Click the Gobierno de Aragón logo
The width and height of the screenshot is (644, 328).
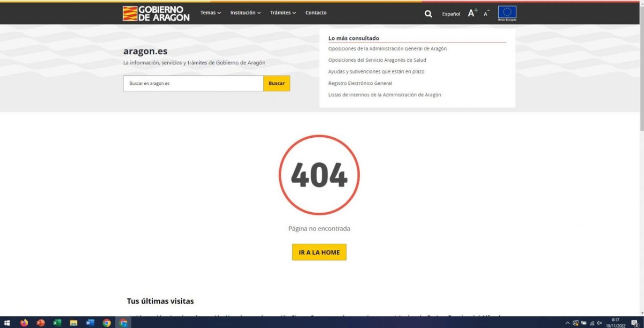click(156, 13)
